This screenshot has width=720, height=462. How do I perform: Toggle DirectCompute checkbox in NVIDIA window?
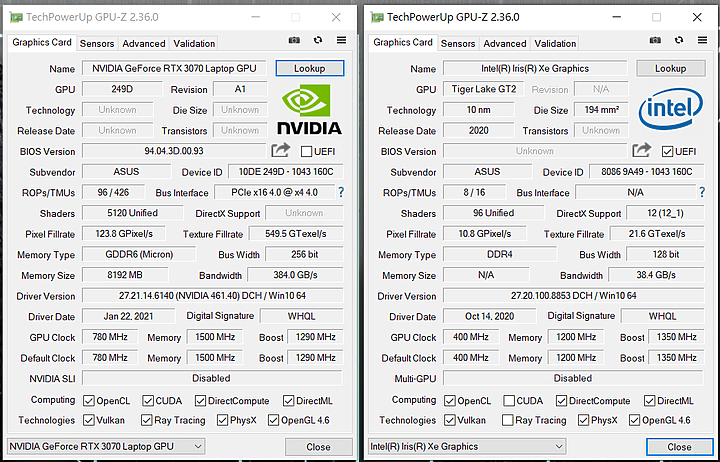point(200,401)
